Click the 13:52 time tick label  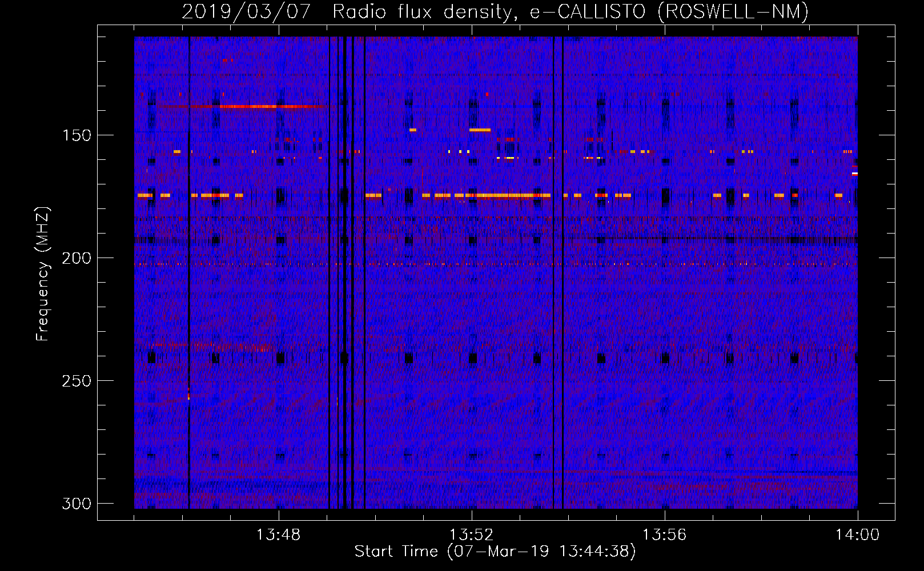point(472,535)
